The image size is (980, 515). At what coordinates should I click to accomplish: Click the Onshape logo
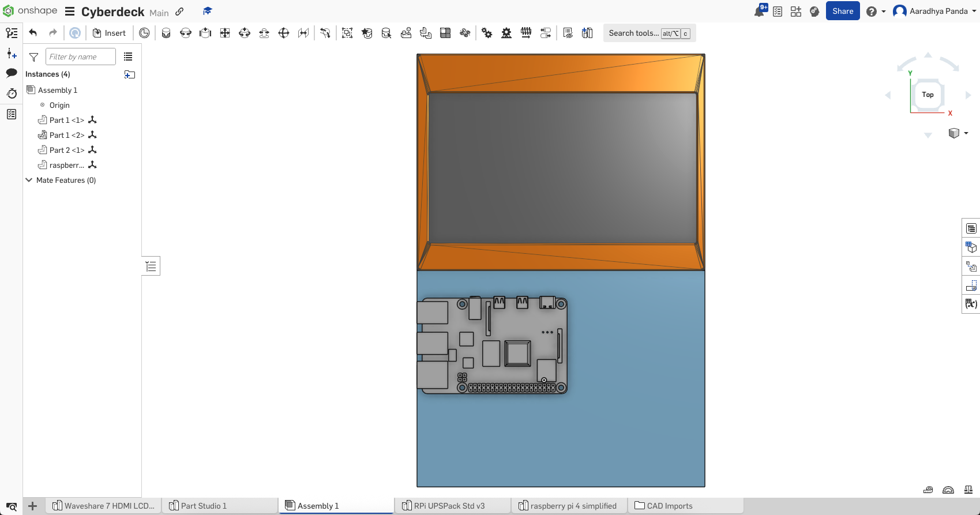coord(31,11)
